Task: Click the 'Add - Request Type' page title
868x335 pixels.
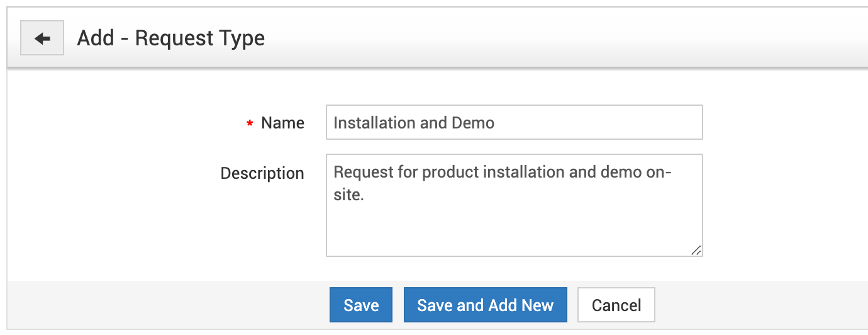Action: click(170, 38)
